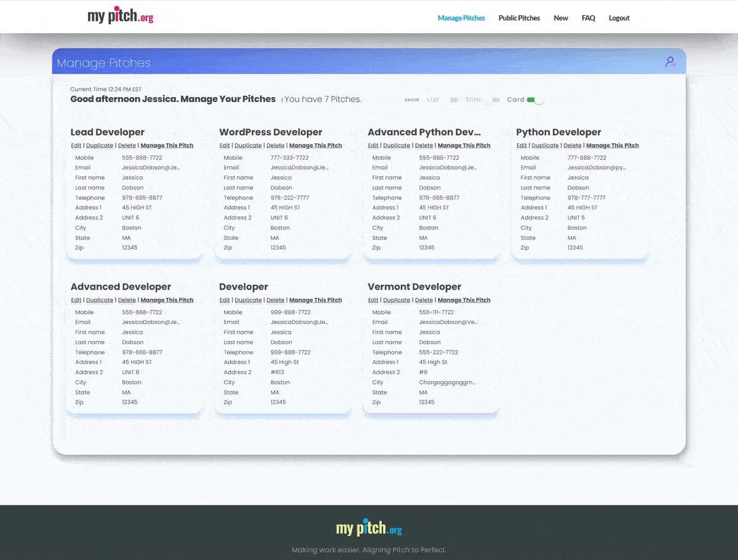Duplicate the Advanced Developer pitch

100,299
